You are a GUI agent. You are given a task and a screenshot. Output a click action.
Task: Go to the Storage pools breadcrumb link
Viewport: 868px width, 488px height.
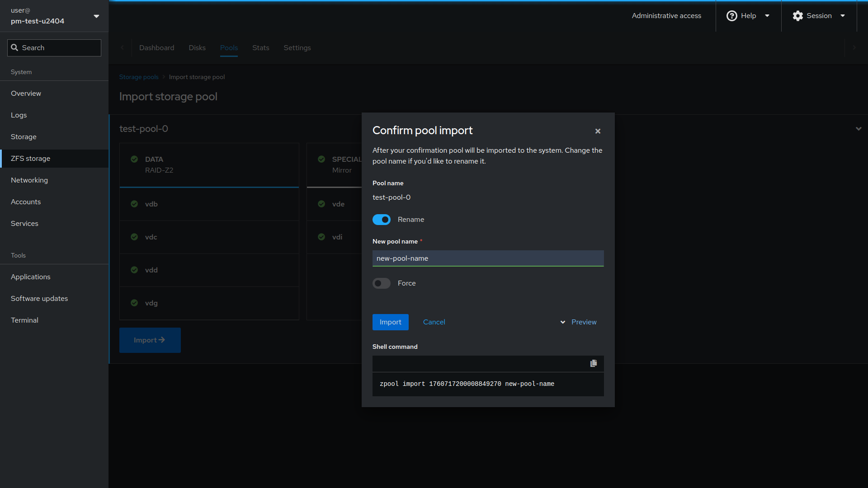pos(139,77)
